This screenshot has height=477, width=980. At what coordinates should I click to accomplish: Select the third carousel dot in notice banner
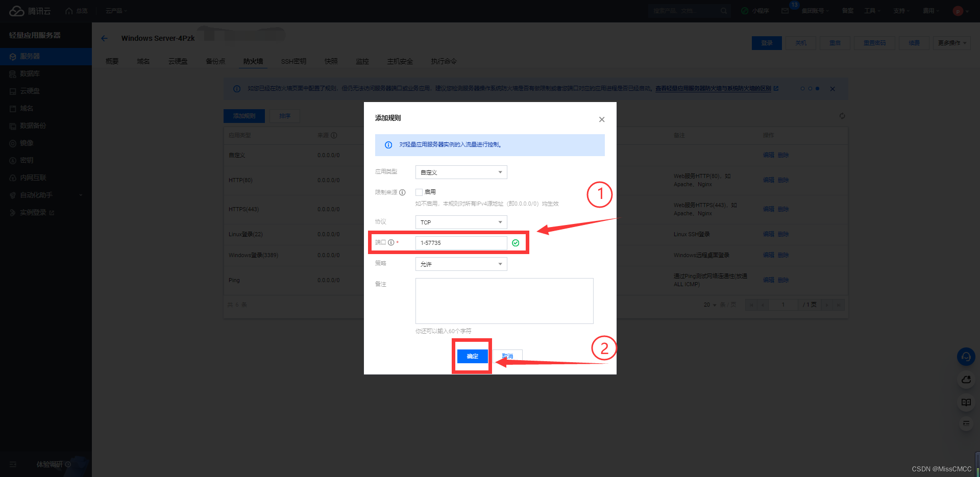[817, 89]
